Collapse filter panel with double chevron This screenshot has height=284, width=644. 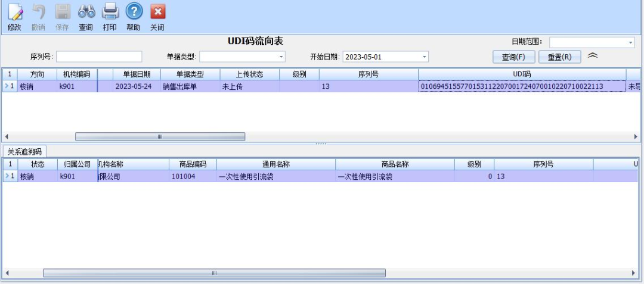click(x=593, y=55)
